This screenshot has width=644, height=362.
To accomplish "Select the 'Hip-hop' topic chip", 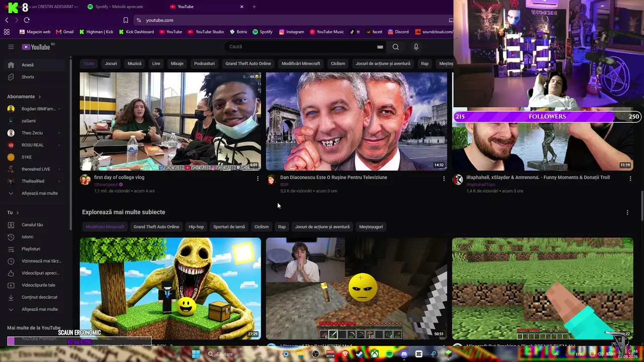I will tap(196, 227).
